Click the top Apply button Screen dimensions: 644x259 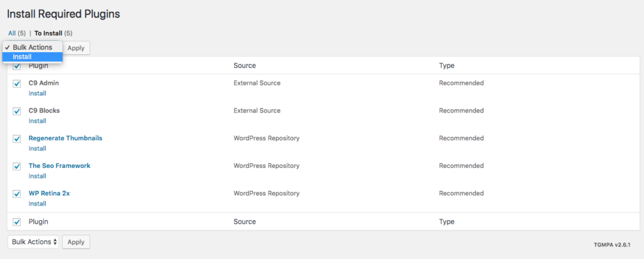[76, 48]
